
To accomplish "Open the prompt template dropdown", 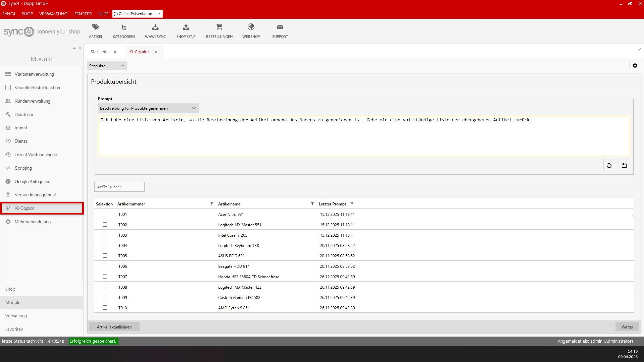I will click(x=148, y=108).
